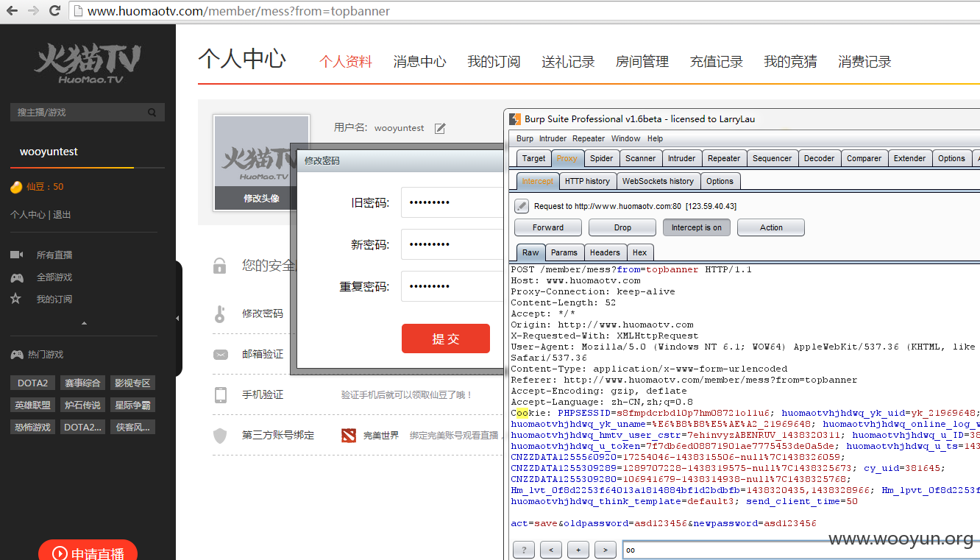Click the camera icon next to 所有直播
Screen dimensions: 980x560
(x=16, y=255)
